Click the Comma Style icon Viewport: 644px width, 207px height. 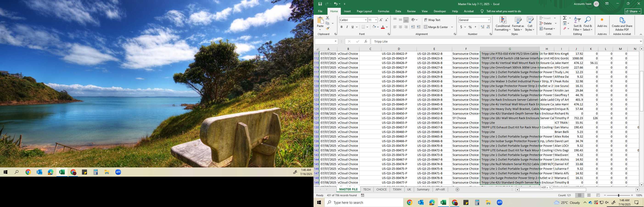coord(476,27)
